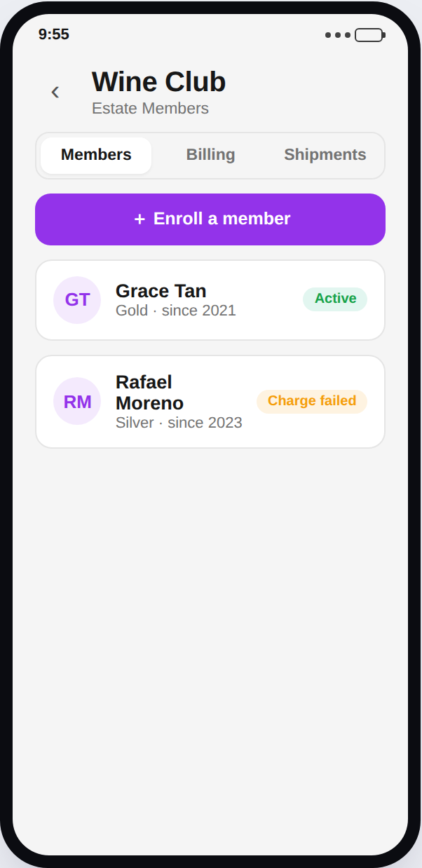The width and height of the screenshot is (422, 868).
Task: Tap the RM avatar circle
Action: point(77,402)
